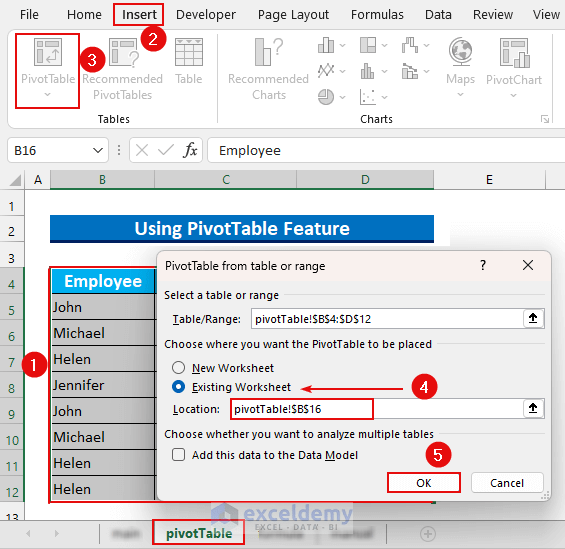The height and width of the screenshot is (549, 565).
Task: Open the Developer tab
Action: pyautogui.click(x=206, y=14)
